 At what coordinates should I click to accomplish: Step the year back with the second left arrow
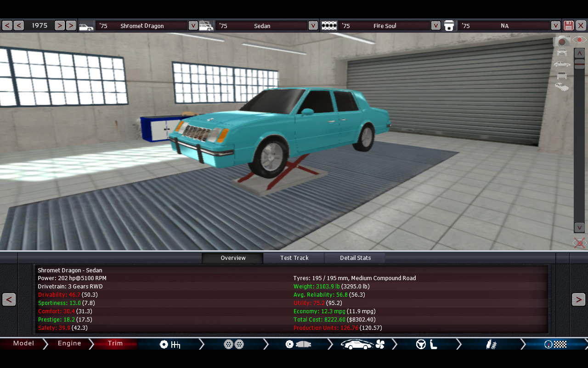19,25
